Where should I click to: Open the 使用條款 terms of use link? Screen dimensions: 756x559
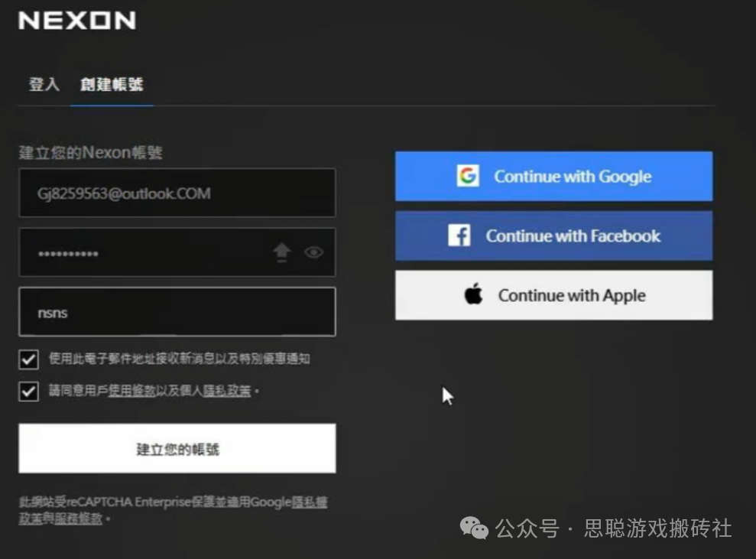pos(131,390)
